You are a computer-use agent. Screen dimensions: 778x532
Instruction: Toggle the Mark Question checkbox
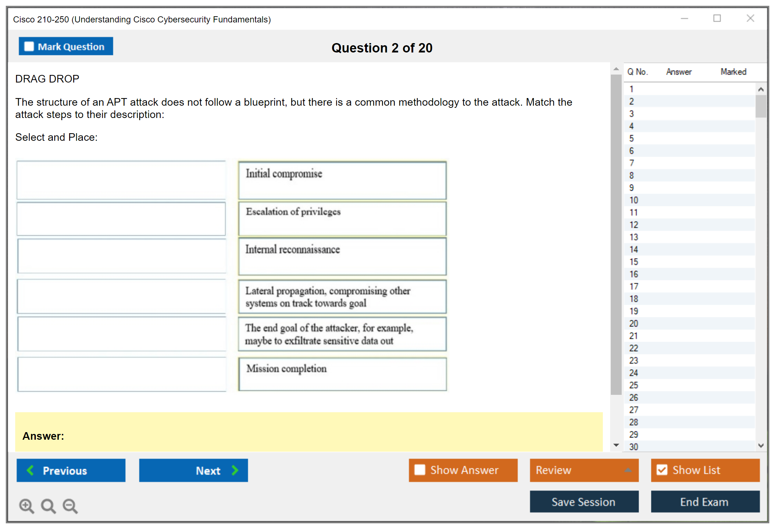click(29, 46)
